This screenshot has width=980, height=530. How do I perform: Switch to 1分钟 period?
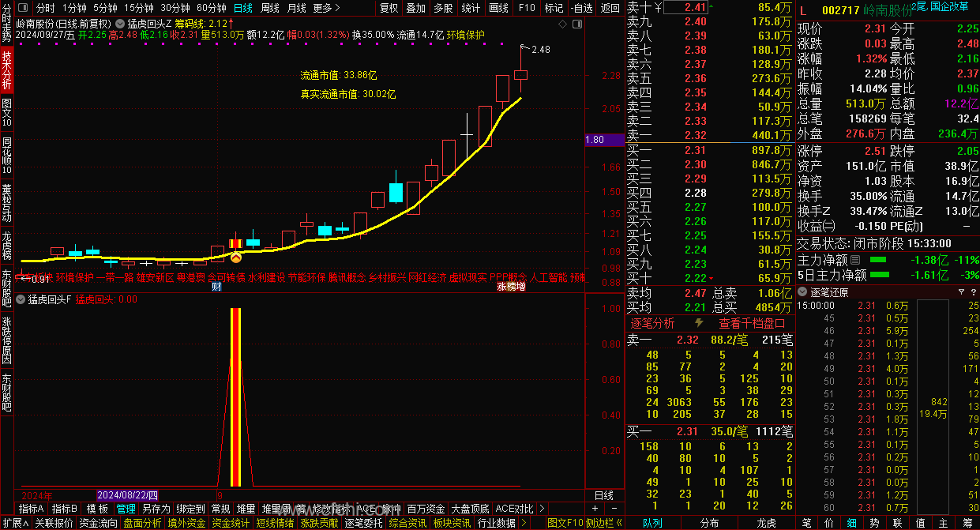(73, 8)
